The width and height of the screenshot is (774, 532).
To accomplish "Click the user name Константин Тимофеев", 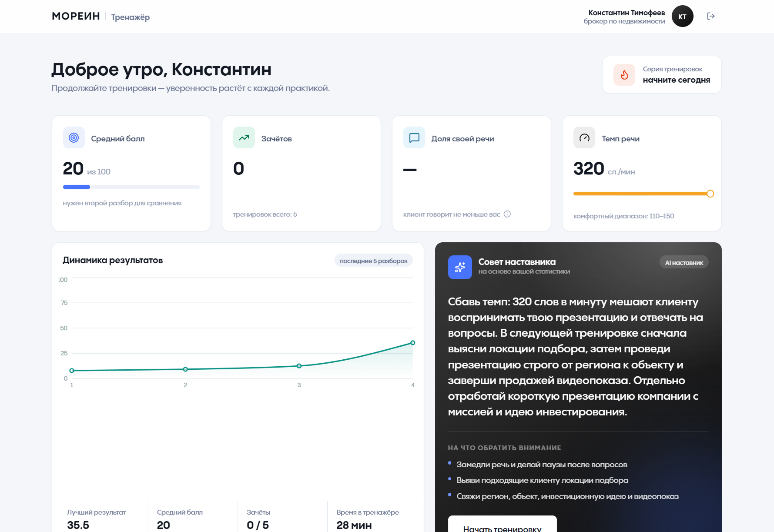I will [x=627, y=13].
